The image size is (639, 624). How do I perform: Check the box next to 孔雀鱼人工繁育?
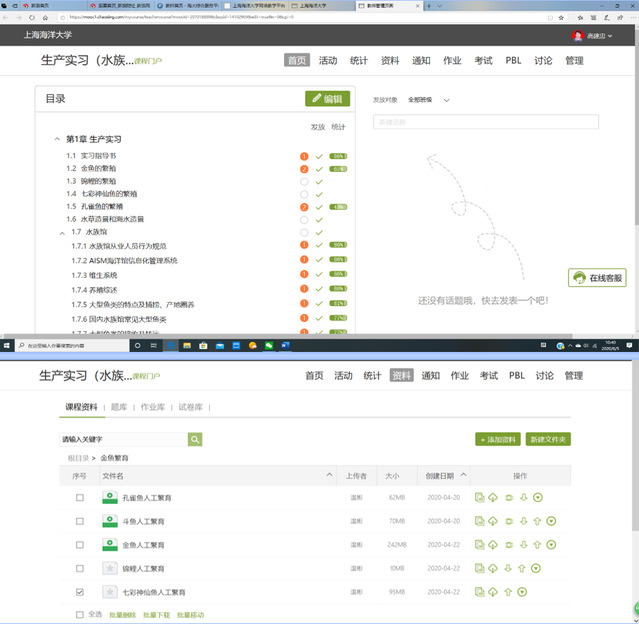point(80,497)
